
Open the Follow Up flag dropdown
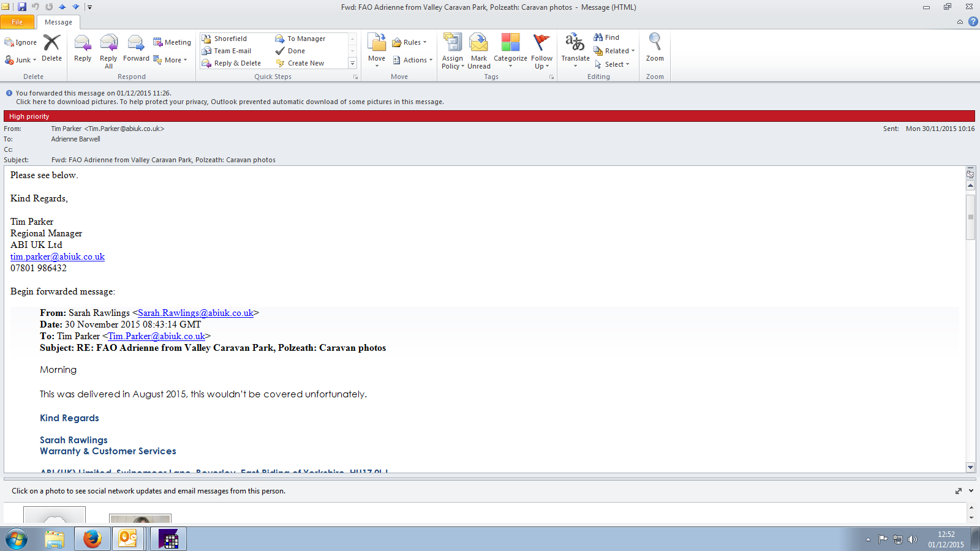(541, 51)
